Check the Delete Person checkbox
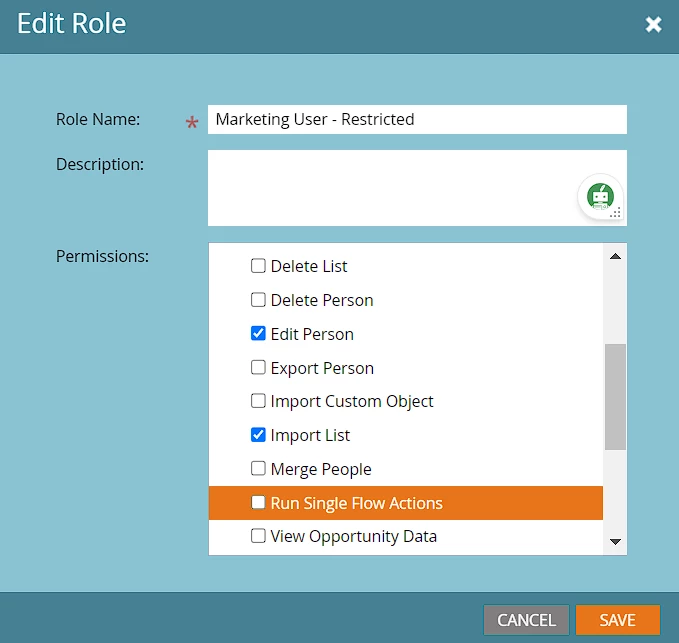This screenshot has height=643, width=679. tap(258, 300)
